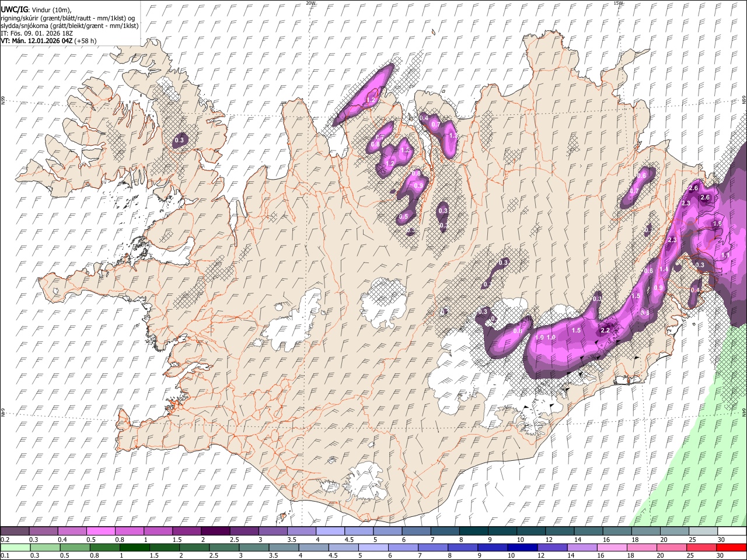The width and height of the screenshot is (747, 560).
Task: Click the '(+58 h)' forecast lead text
Action: tap(86, 41)
